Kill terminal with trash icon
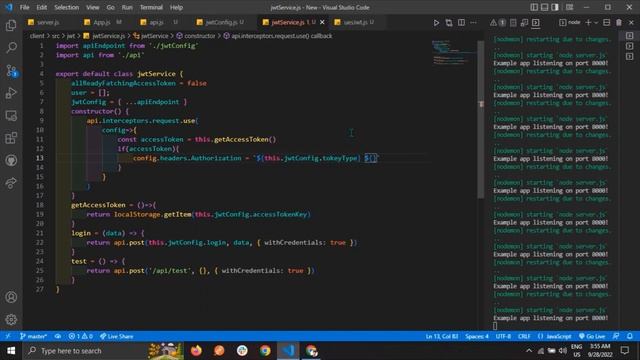This screenshot has width=640, height=360. pyautogui.click(x=619, y=22)
